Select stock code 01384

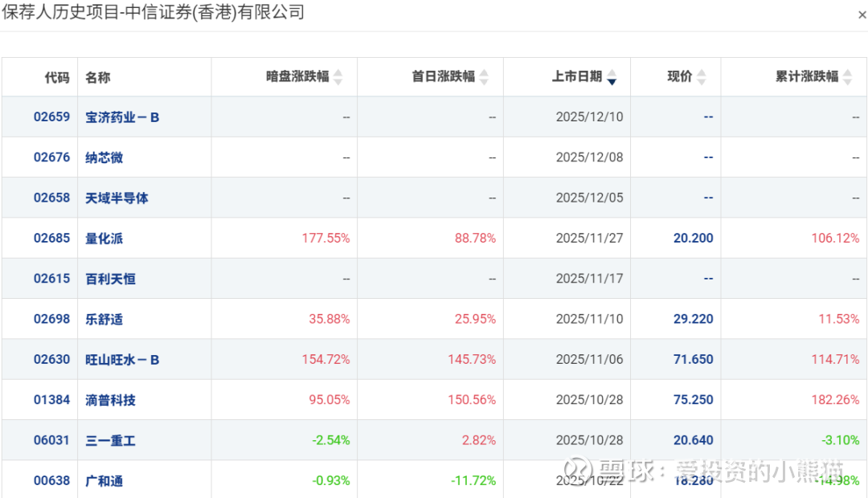(51, 399)
